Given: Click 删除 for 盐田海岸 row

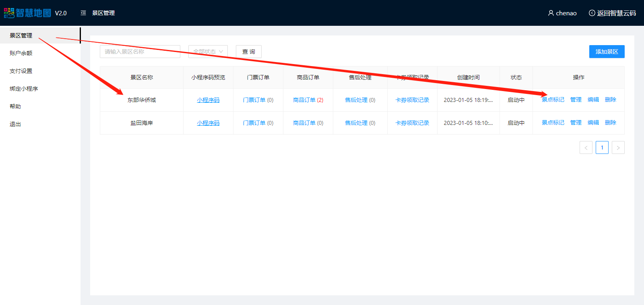Looking at the screenshot, I should (x=610, y=122).
